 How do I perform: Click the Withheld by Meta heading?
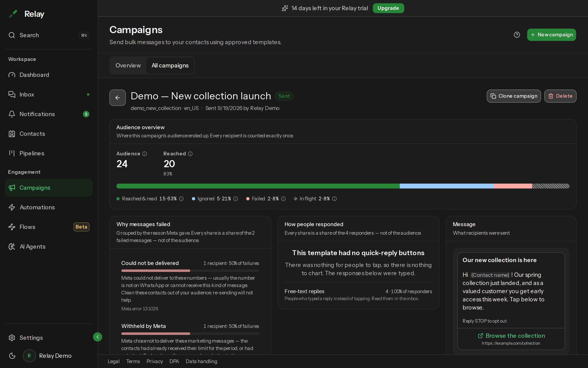[143, 326]
